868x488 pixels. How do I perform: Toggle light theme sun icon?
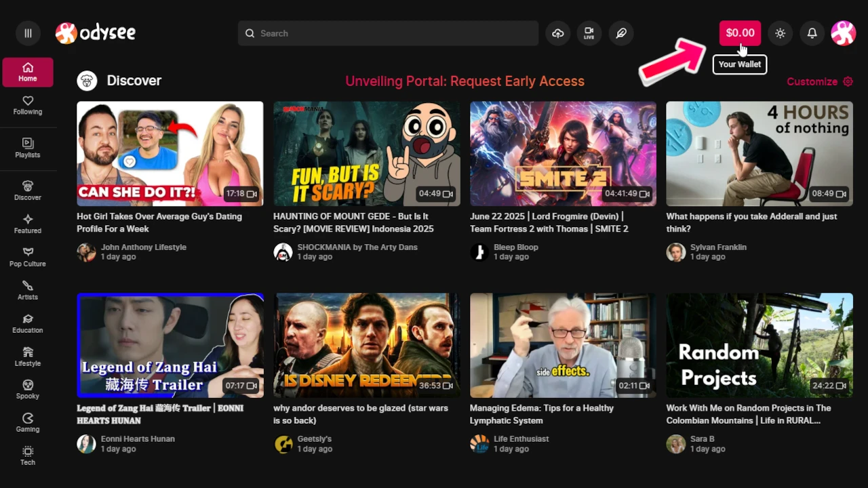click(x=780, y=33)
